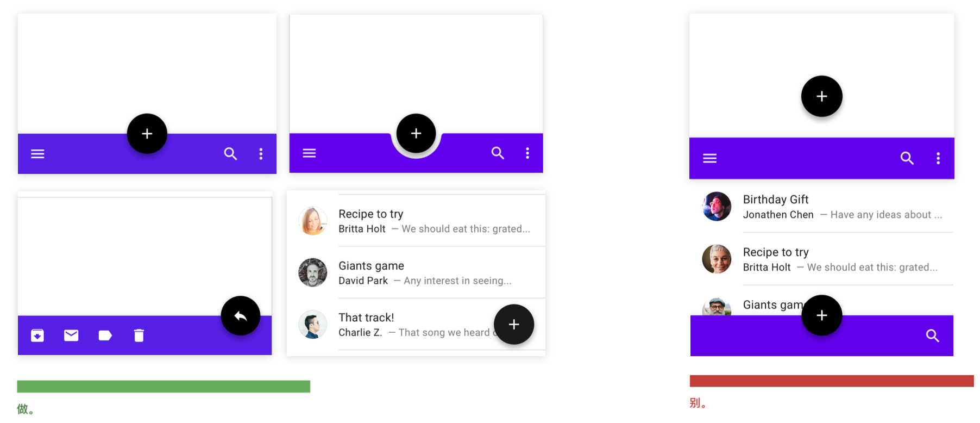Click the green bar above 做
Viewport: 980px width, 423px height.
(164, 387)
